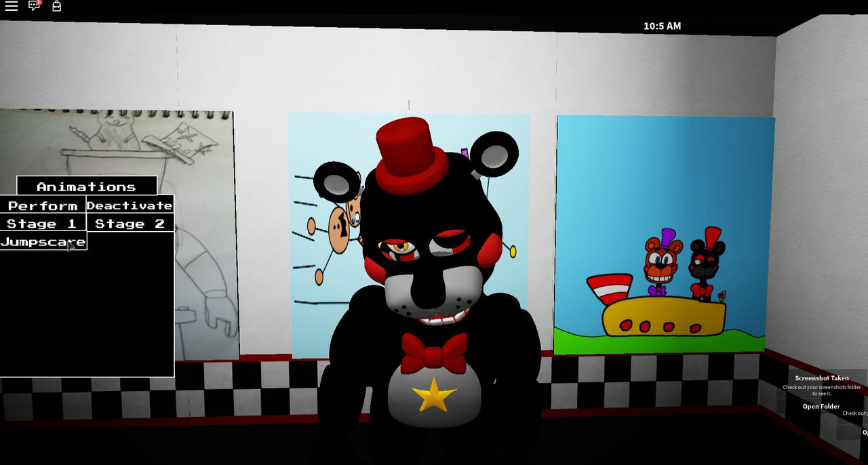Open the backpack inventory
Viewport: 868px width, 465px height.
pos(56,7)
